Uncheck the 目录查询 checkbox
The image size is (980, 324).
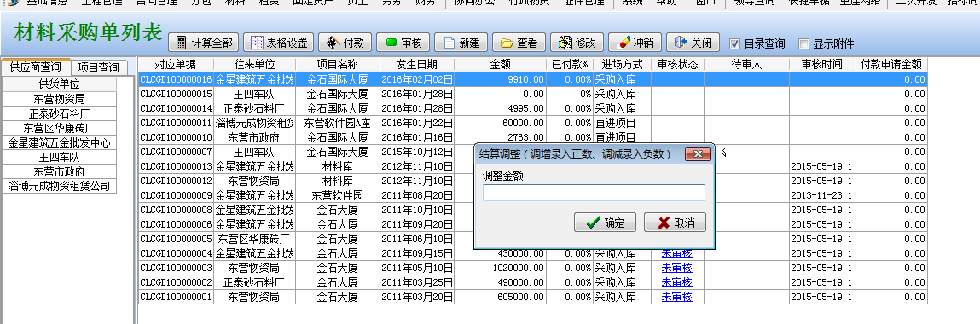coord(735,43)
